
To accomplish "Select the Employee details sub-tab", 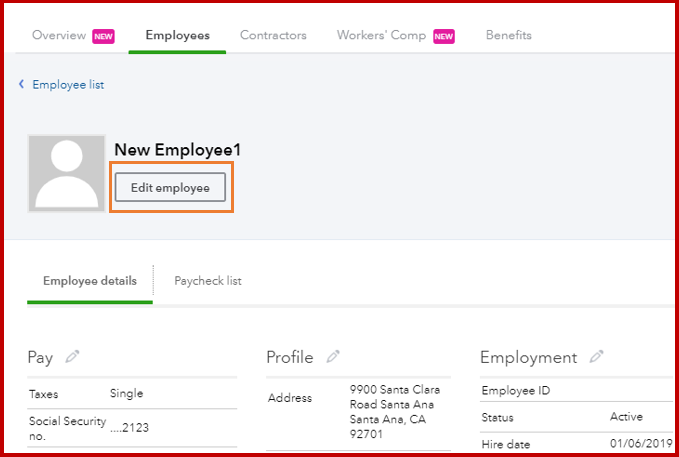I will (90, 281).
